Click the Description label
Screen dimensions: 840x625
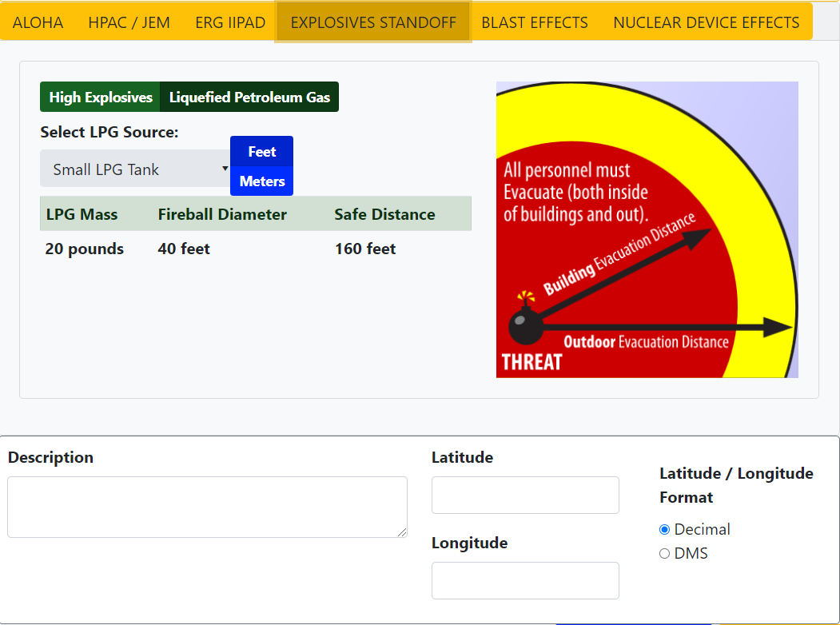pyautogui.click(x=51, y=457)
